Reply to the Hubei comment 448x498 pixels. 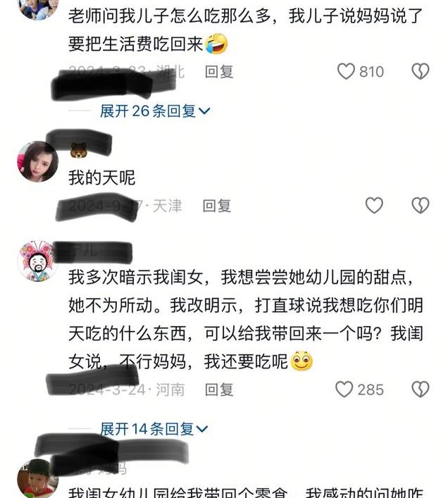(219, 72)
